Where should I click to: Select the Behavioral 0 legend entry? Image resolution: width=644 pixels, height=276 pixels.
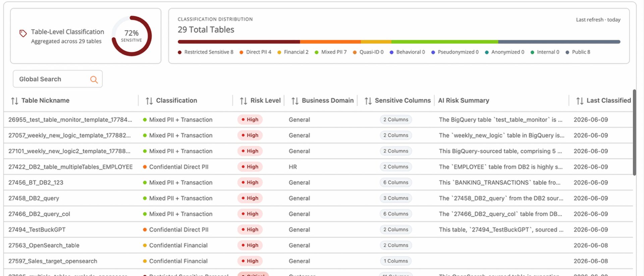coord(407,52)
